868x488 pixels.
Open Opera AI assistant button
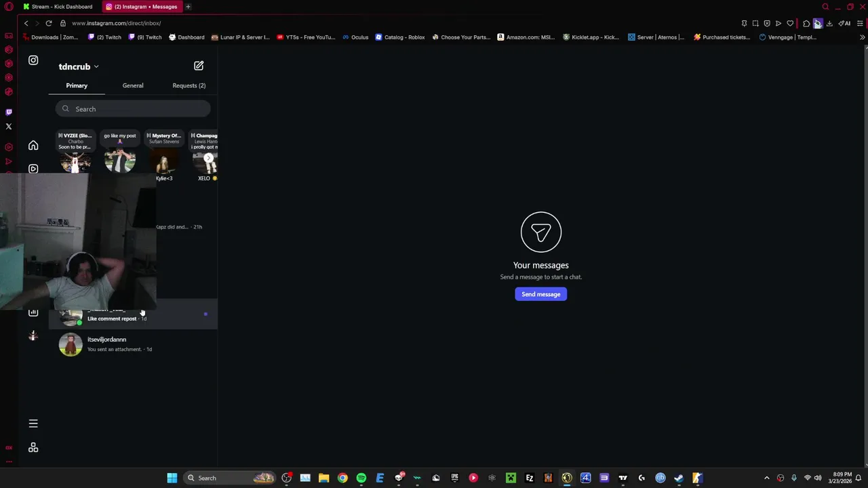point(845,24)
